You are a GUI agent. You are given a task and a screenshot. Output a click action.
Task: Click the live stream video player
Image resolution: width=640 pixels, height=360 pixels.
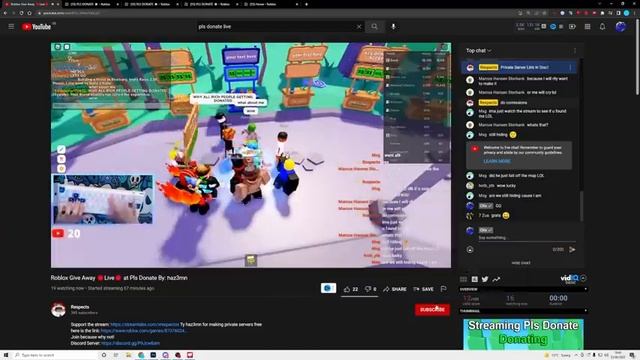251,155
